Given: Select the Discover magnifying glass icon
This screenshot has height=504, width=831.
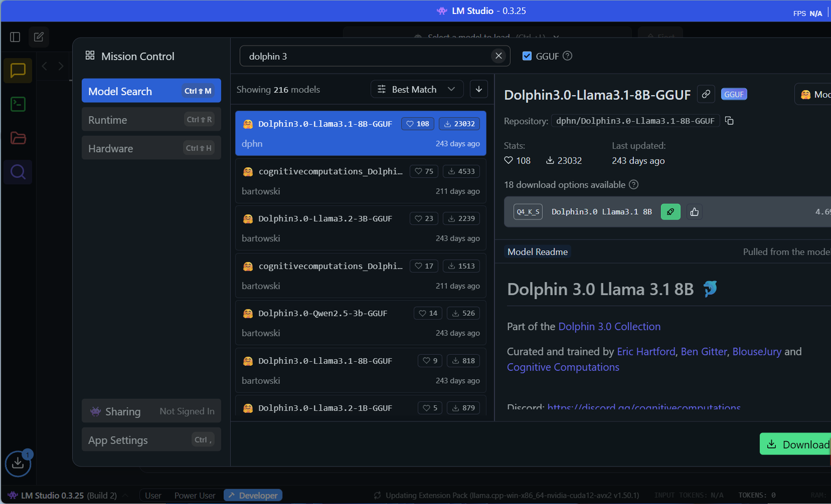Looking at the screenshot, I should coord(17,172).
